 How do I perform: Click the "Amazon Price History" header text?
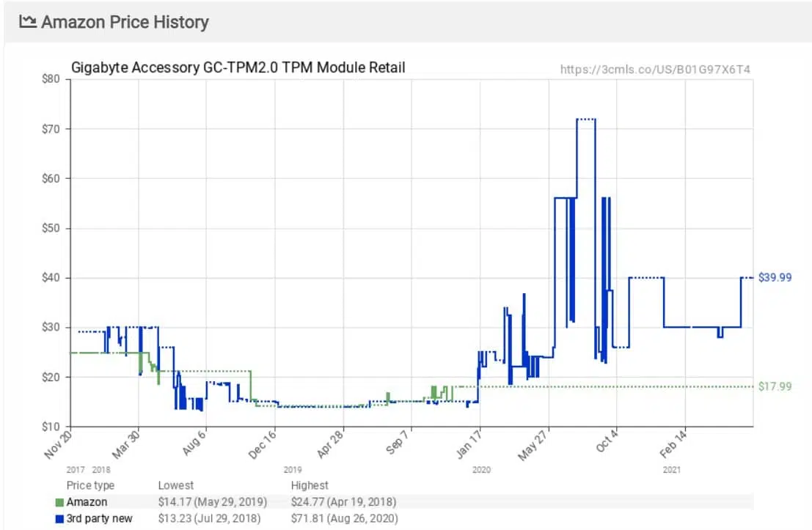(125, 21)
